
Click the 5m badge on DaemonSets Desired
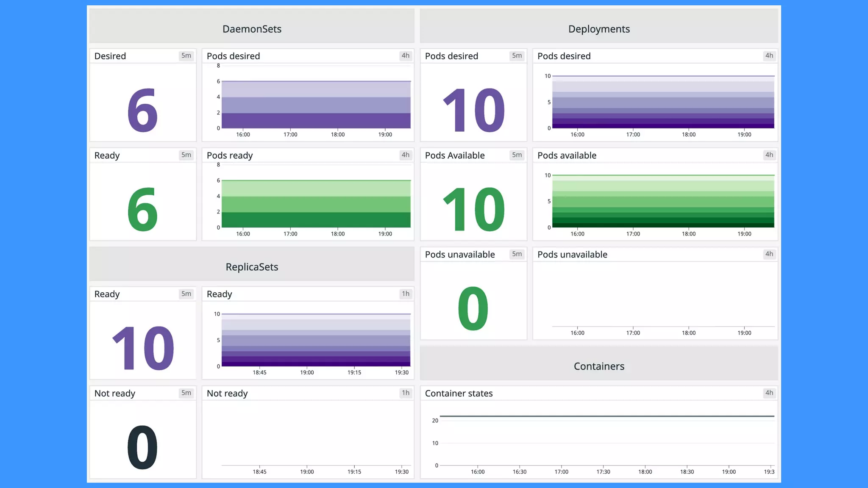(186, 55)
